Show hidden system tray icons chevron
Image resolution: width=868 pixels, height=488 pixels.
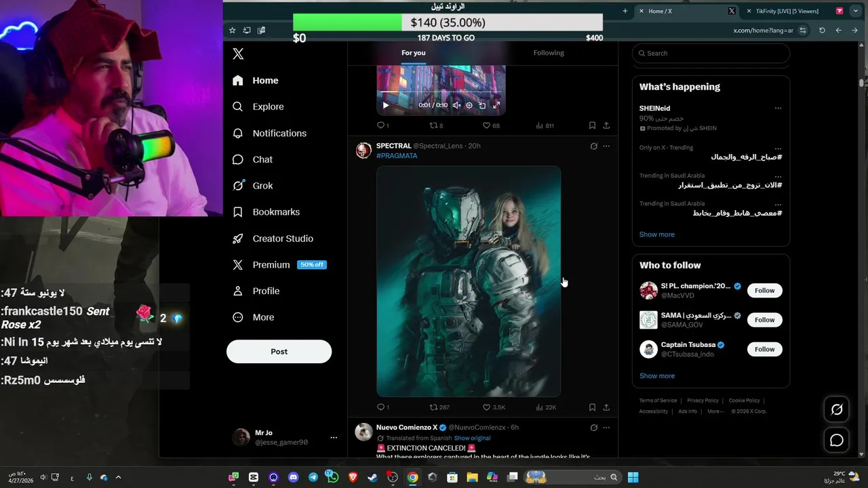118,478
